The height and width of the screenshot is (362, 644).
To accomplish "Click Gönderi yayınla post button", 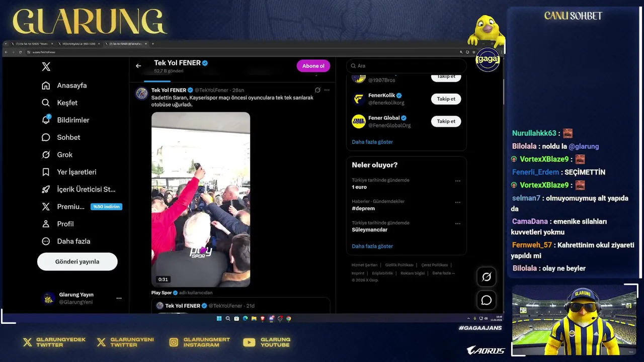I will coord(77,261).
